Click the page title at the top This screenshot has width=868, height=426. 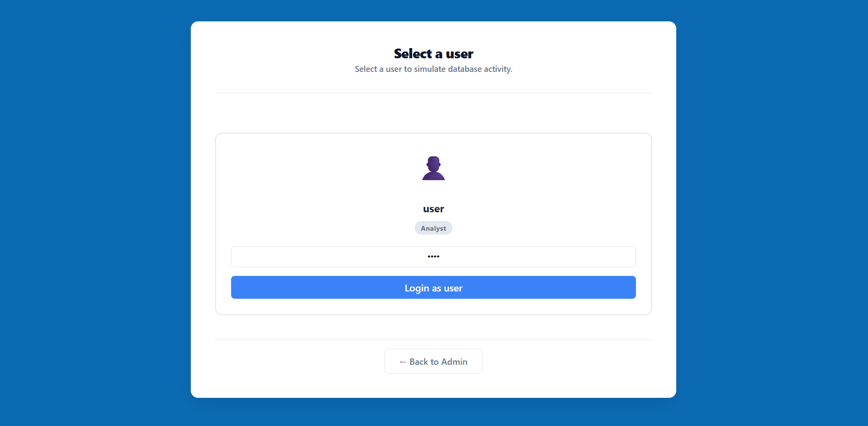pyautogui.click(x=433, y=53)
